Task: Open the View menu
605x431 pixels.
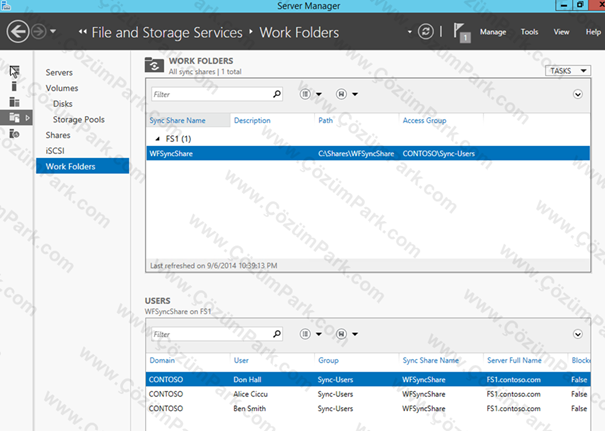Action: point(561,32)
